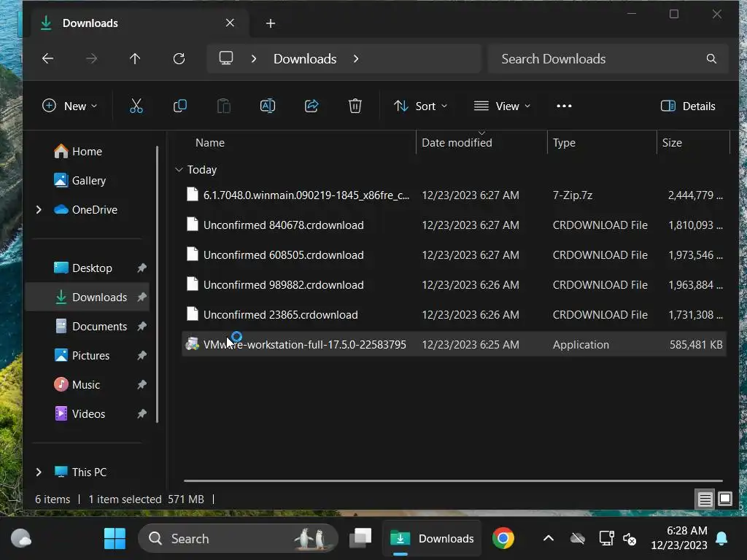Click the Search Downloads field
Screen dimensions: 747x560
[x=608, y=58]
